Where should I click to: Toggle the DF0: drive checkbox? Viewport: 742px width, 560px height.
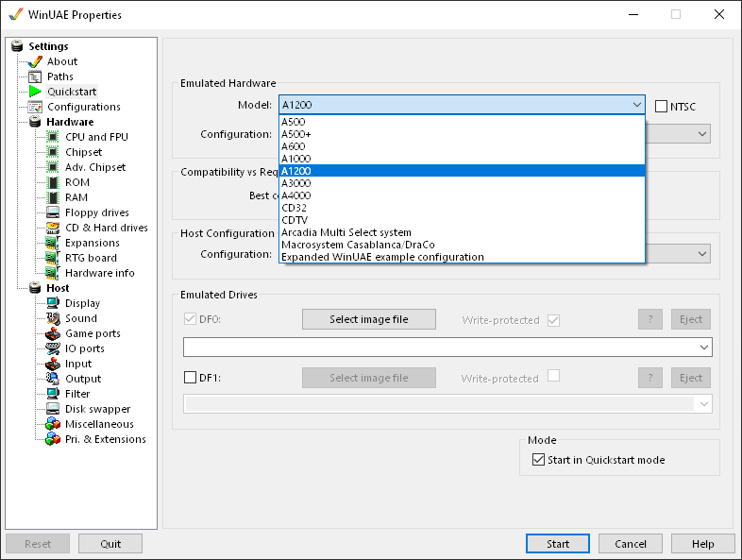tap(191, 319)
